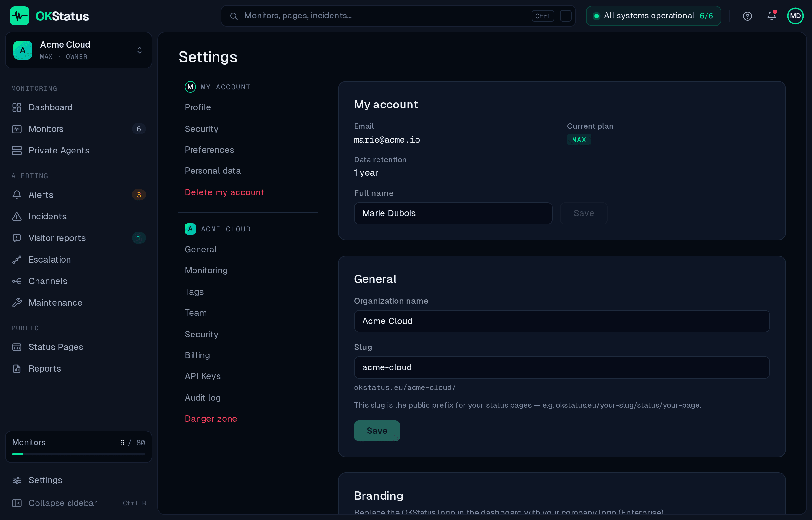Image resolution: width=812 pixels, height=520 pixels.
Task: Click the Settings sliders icon in sidebar
Action: pos(17,480)
